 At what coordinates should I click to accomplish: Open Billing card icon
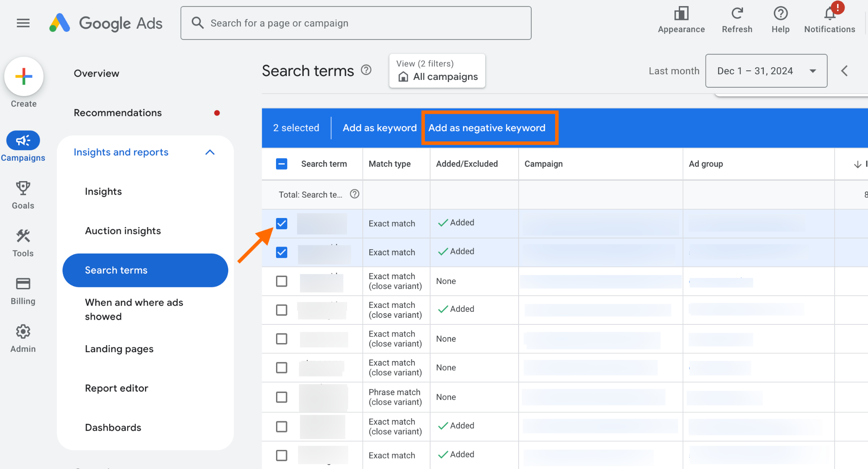tap(23, 284)
